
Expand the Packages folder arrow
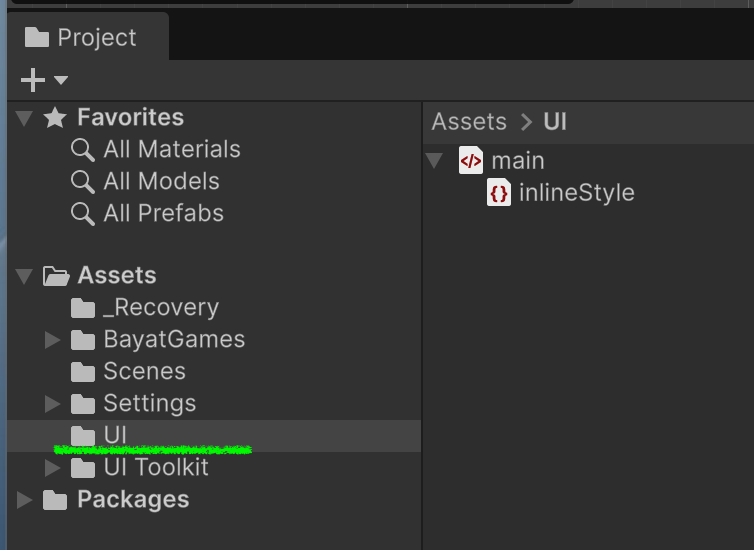point(25,500)
